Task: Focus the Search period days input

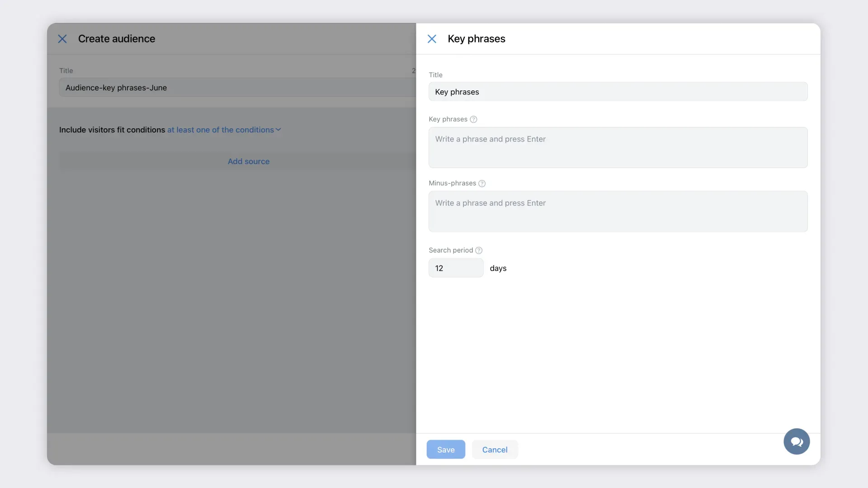Action: coord(456,268)
